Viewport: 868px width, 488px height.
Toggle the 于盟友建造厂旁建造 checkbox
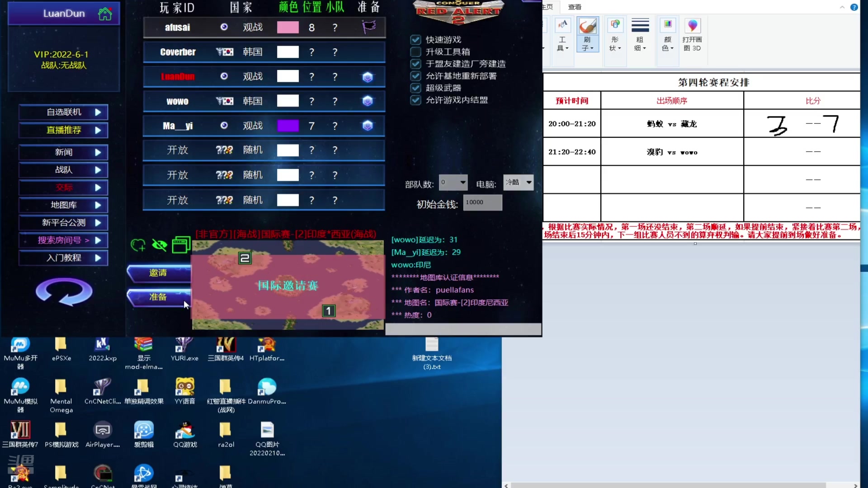pos(415,64)
